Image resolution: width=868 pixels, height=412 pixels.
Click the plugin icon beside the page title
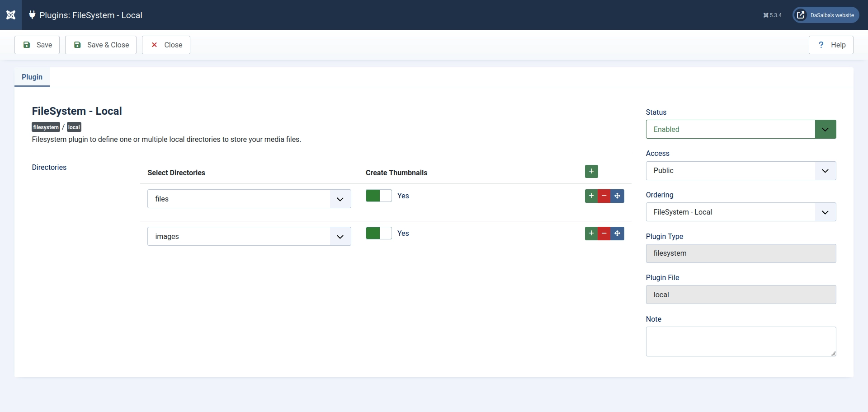coord(32,14)
